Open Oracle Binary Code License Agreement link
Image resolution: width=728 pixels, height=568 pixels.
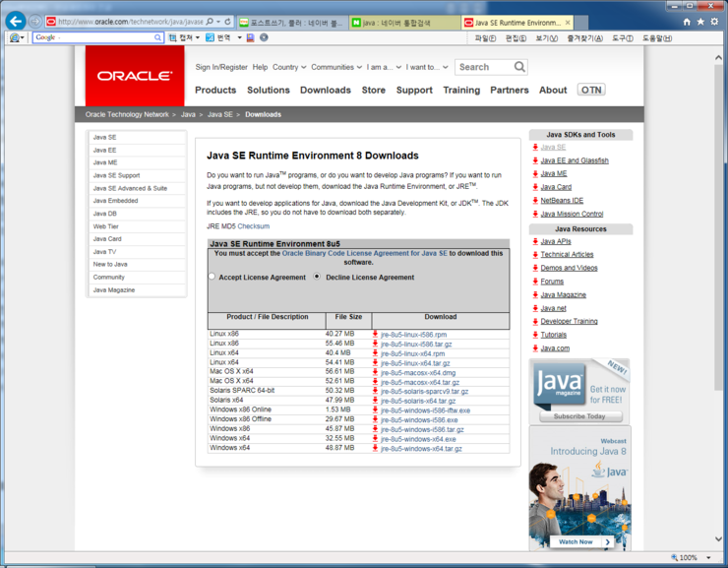click(364, 253)
